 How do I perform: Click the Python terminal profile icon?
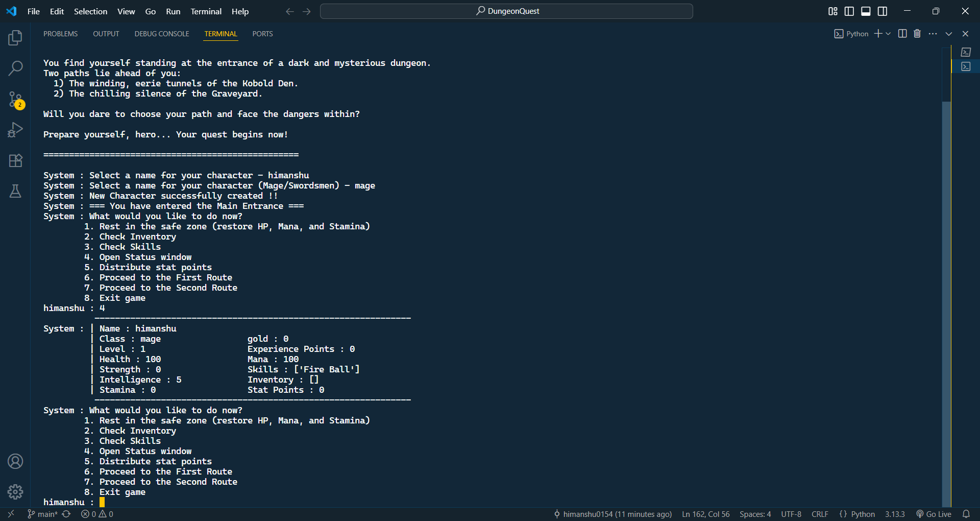click(839, 34)
